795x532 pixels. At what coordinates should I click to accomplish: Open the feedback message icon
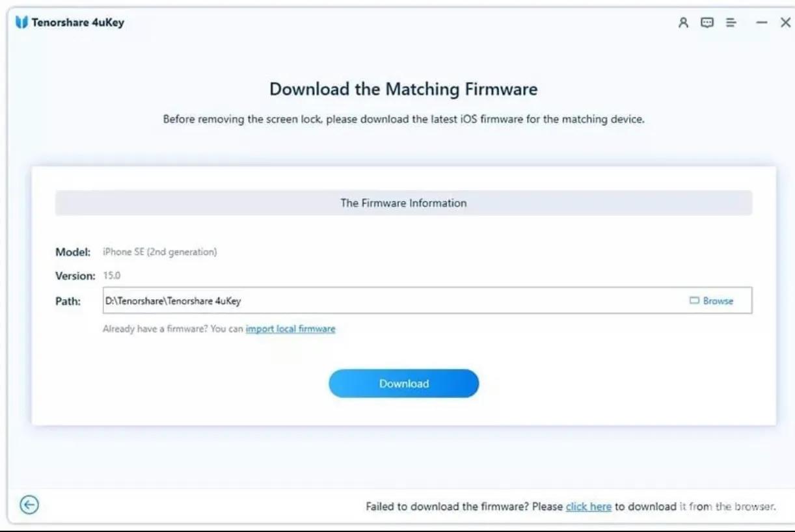pyautogui.click(x=707, y=23)
